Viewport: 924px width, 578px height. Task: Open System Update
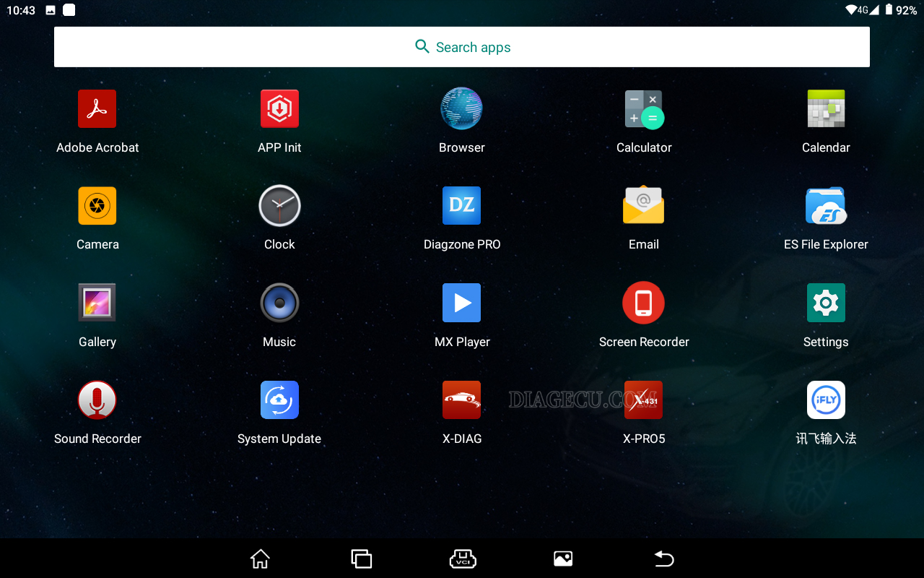[279, 400]
